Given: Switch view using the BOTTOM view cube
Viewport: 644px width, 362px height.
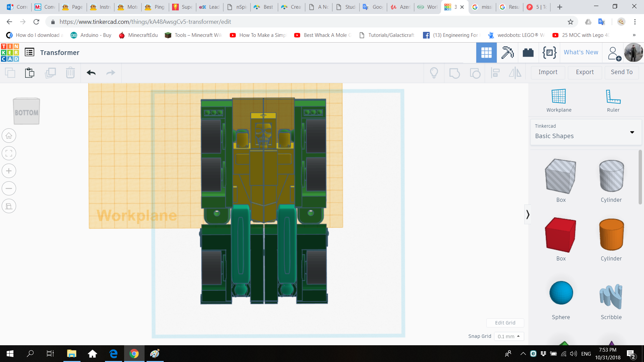Looking at the screenshot, I should [26, 111].
